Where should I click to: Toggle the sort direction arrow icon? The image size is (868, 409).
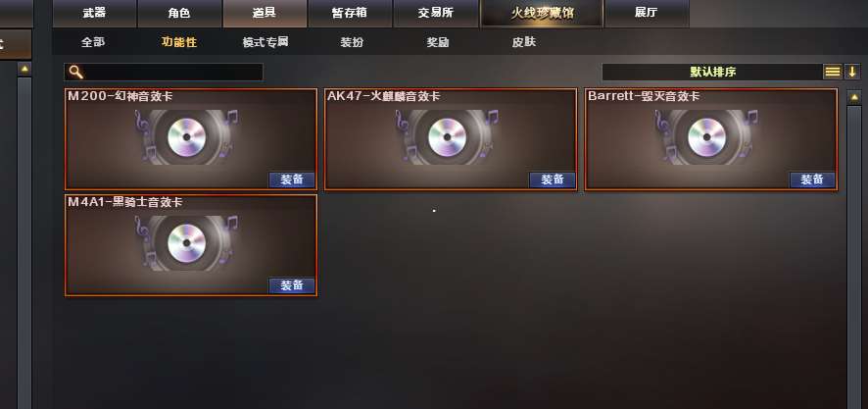tap(852, 72)
